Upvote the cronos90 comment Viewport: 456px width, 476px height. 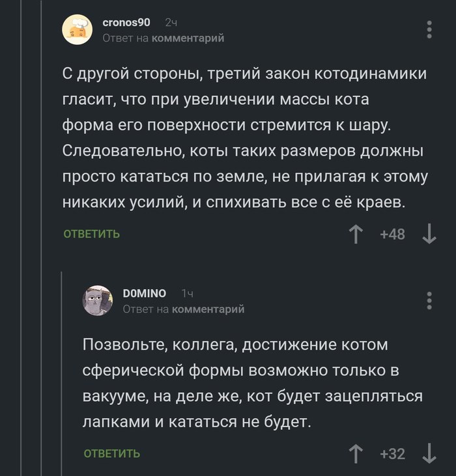point(356,234)
